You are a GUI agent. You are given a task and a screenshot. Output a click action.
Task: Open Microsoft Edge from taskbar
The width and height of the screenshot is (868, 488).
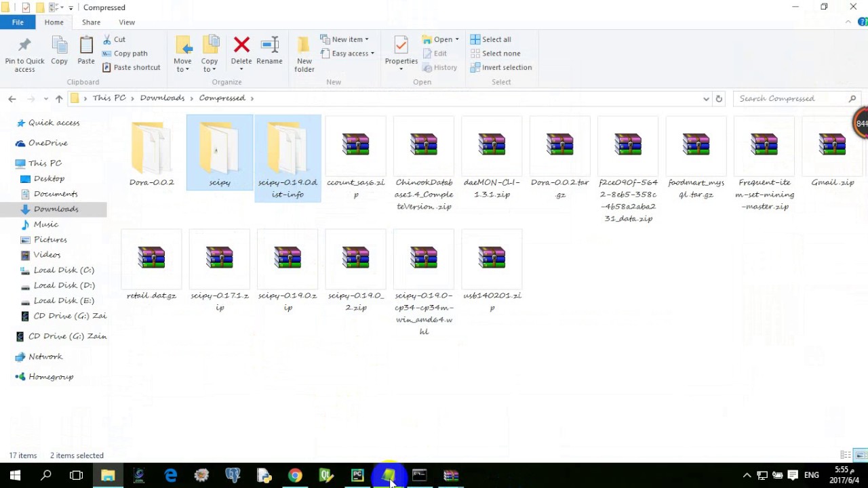pos(170,475)
